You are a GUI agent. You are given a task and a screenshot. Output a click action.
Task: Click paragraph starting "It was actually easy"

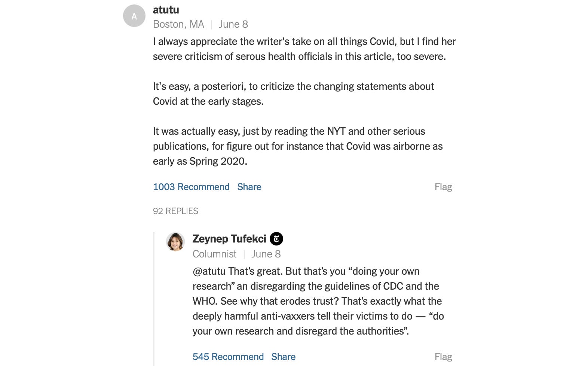click(297, 146)
